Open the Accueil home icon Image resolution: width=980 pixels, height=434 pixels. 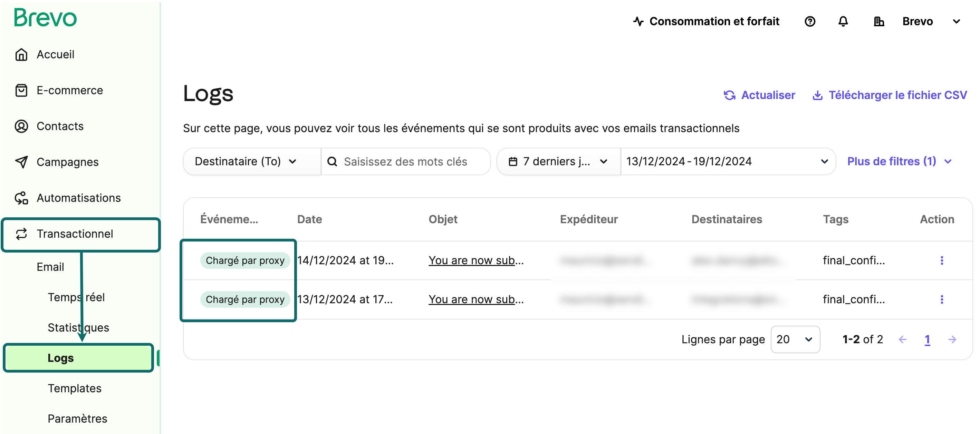(21, 55)
